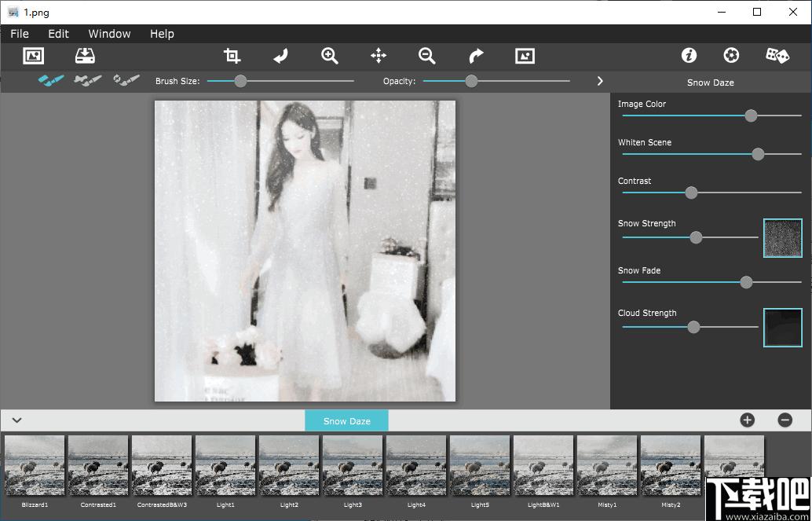812x521 pixels.
Task: Apply the Light1 preset
Action: [225, 466]
